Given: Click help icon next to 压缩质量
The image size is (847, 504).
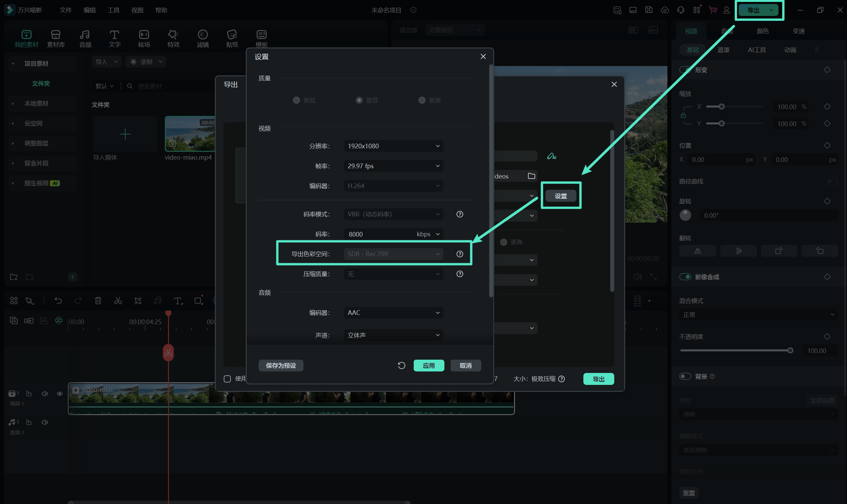Looking at the screenshot, I should [459, 274].
